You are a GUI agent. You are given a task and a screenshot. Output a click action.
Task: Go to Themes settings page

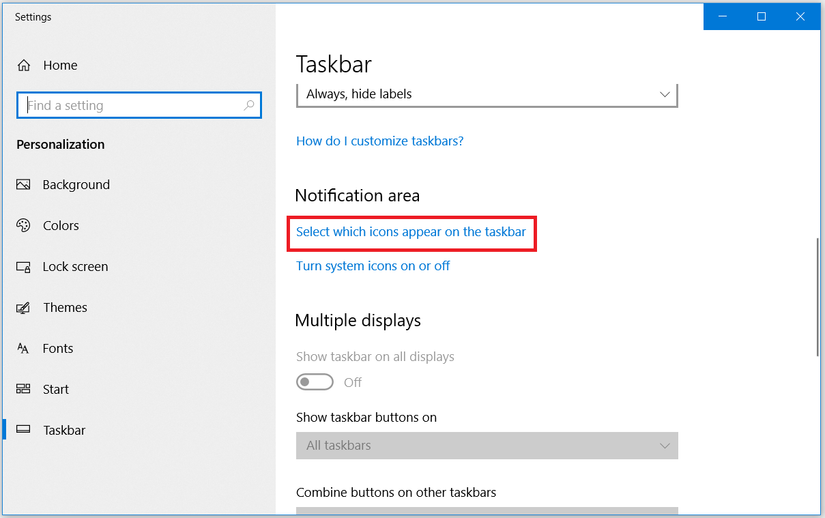click(65, 308)
